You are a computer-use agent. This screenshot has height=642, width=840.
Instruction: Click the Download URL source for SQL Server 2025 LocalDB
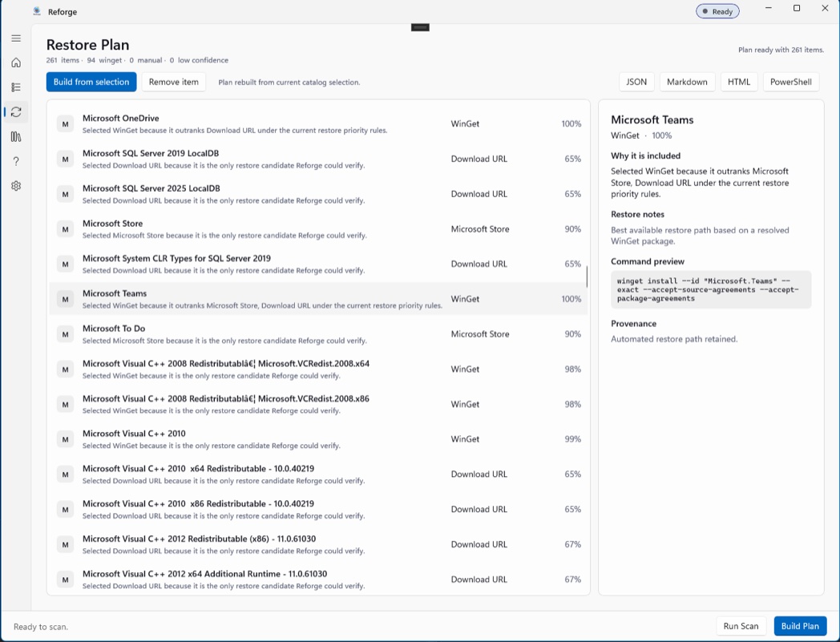[479, 194]
